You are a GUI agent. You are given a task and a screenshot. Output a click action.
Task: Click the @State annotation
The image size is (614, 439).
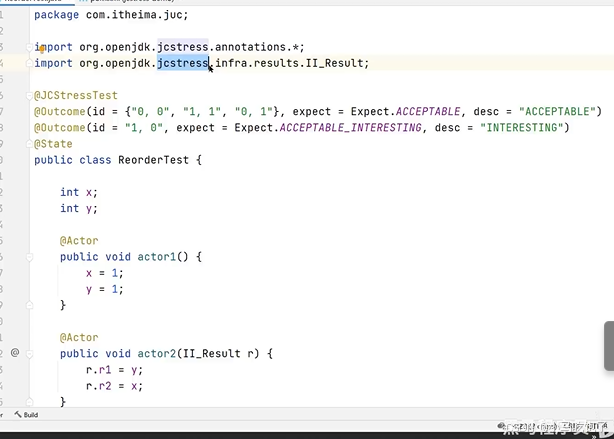coord(53,144)
